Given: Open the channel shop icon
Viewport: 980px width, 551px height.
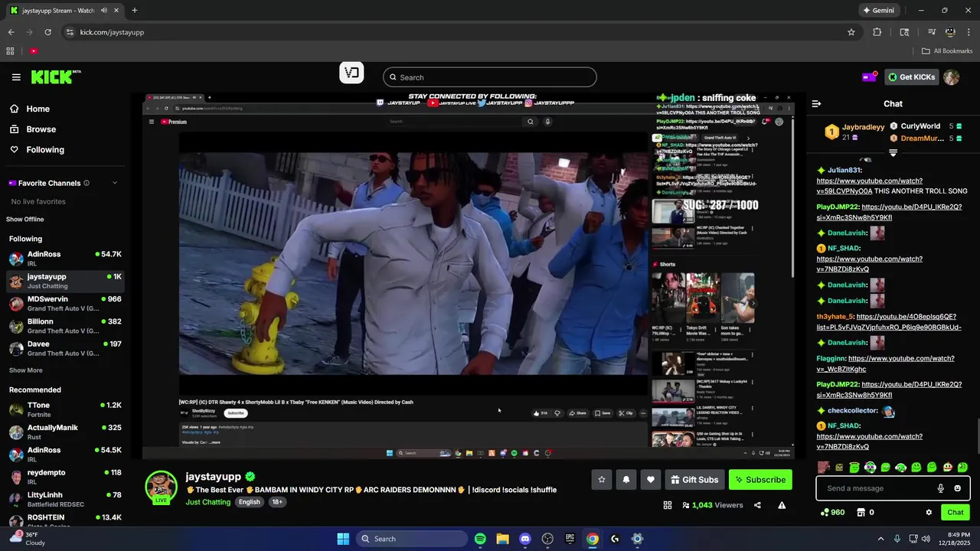Looking at the screenshot, I should (x=861, y=513).
